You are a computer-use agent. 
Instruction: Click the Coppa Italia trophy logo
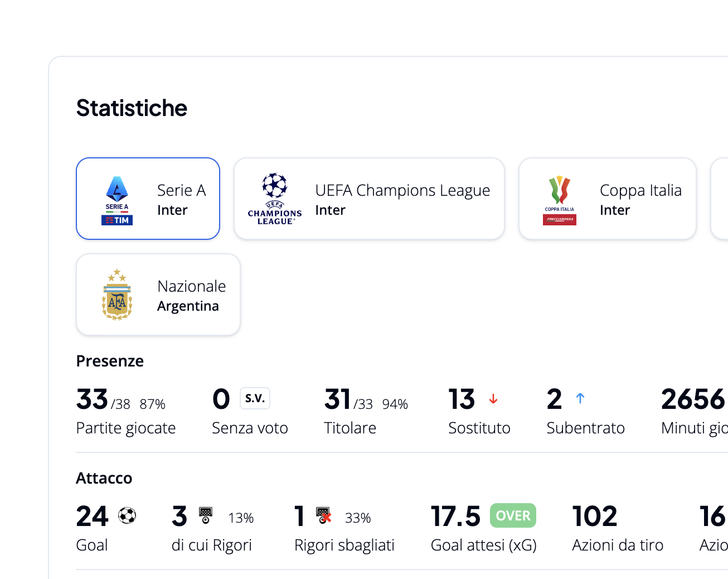[560, 200]
